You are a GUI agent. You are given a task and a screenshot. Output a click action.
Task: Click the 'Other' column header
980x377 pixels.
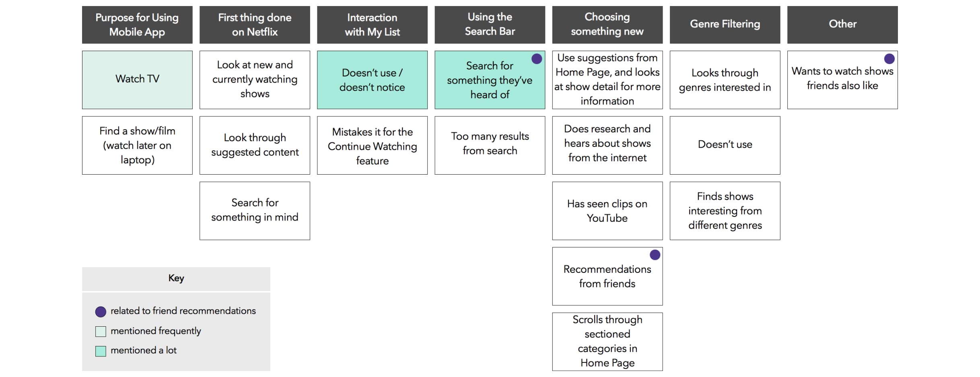[x=842, y=25]
